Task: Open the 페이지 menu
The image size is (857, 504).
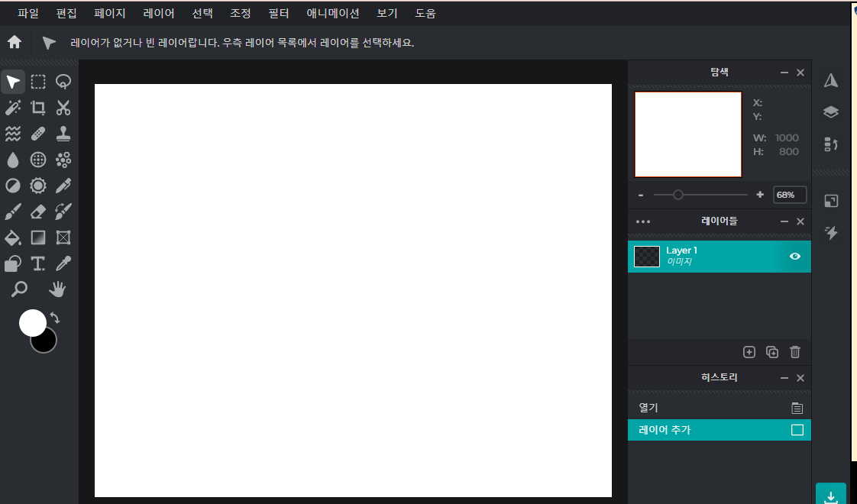Action: [x=110, y=14]
